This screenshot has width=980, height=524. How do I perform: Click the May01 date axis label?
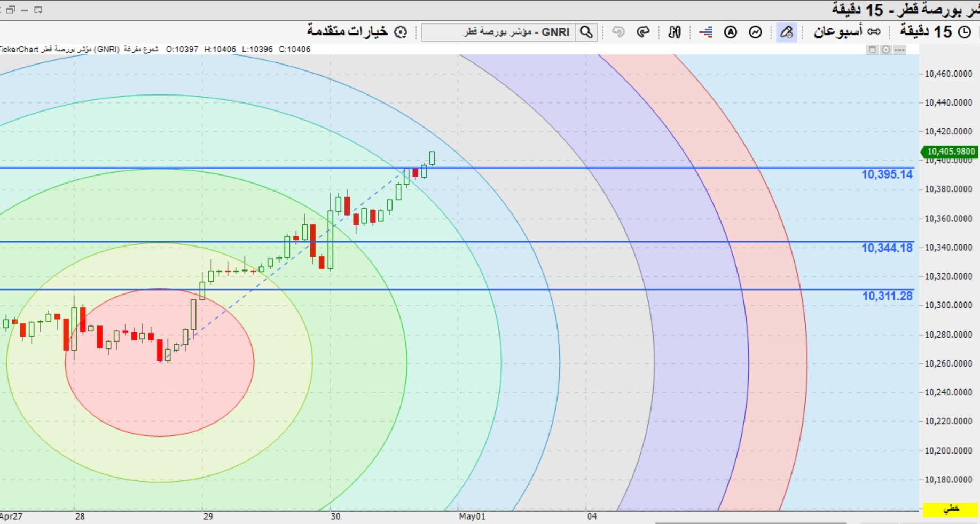[x=472, y=517]
